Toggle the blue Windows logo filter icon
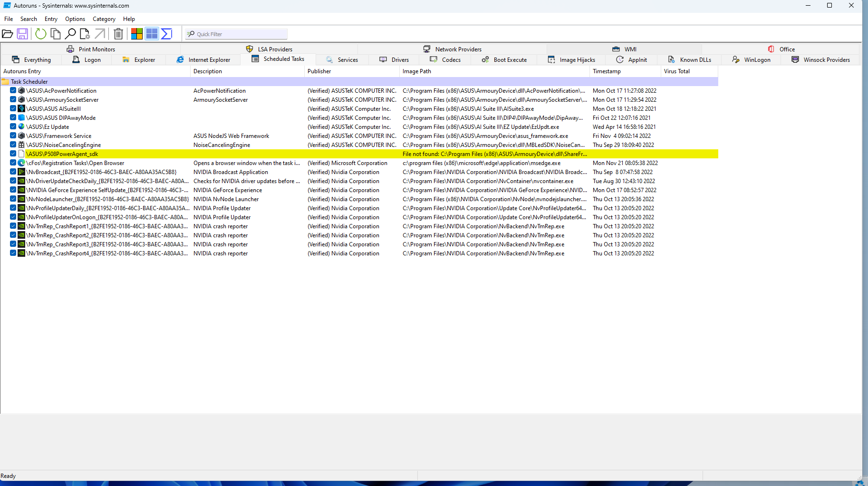This screenshot has width=868, height=486. click(152, 34)
